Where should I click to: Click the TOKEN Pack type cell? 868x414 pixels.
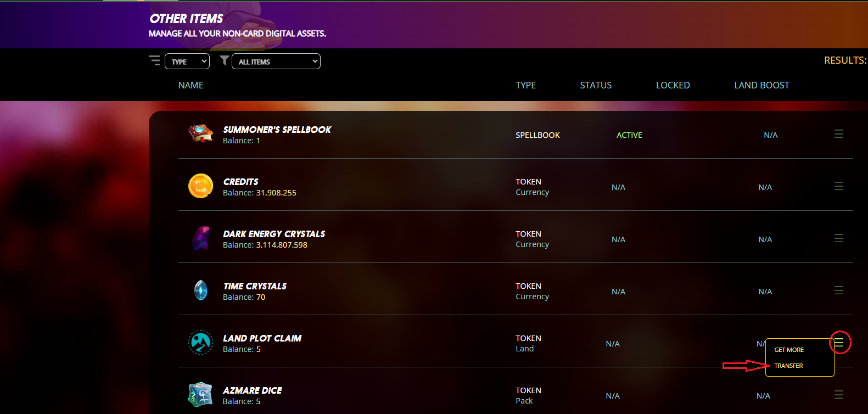pos(528,395)
